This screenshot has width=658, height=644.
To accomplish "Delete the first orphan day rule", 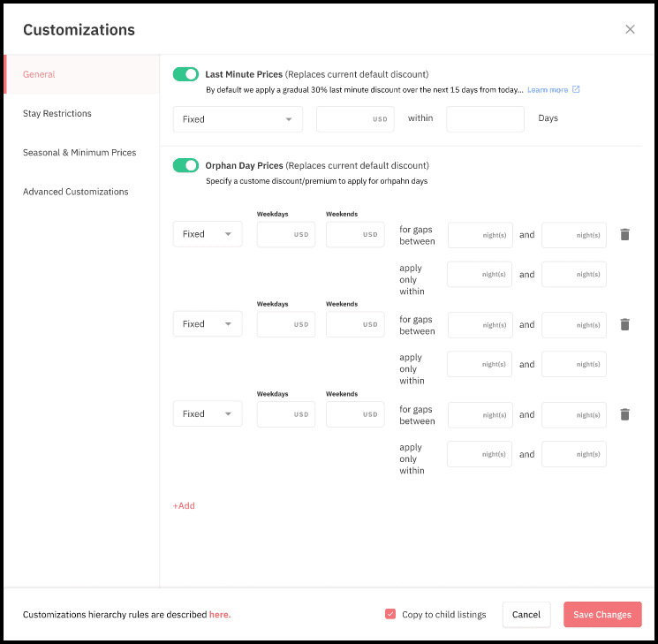I will 624,234.
